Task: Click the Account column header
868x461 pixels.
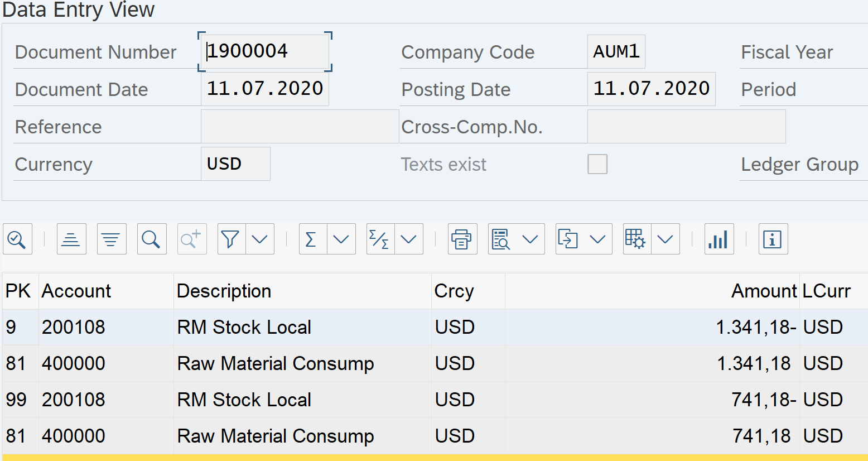Action: pyautogui.click(x=76, y=291)
